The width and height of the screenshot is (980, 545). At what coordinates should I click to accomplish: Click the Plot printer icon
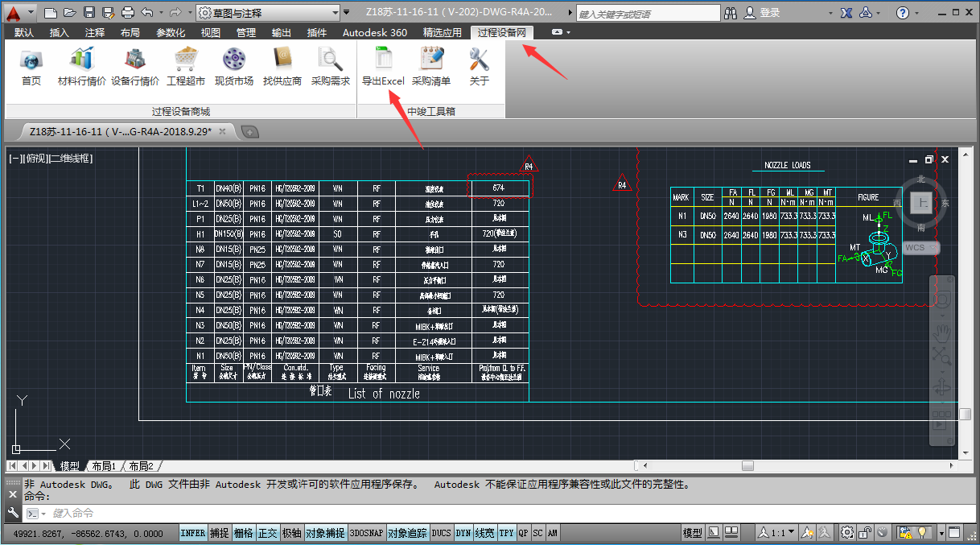(128, 13)
